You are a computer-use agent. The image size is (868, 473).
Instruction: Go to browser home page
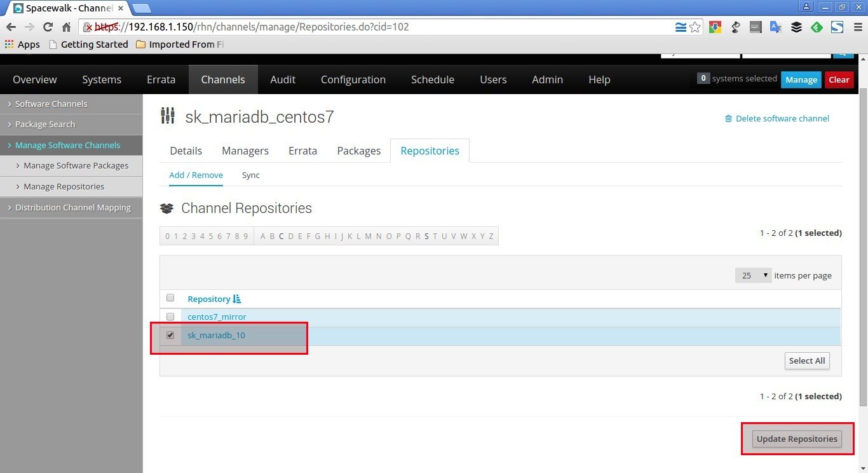(66, 27)
